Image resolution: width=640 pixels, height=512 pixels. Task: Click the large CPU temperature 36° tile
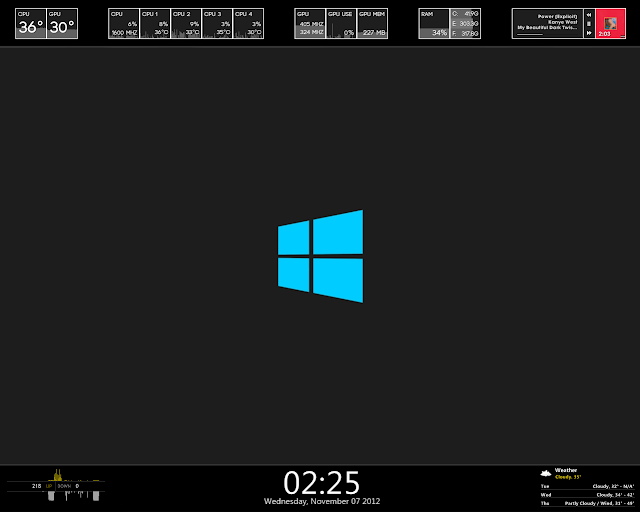[31, 24]
